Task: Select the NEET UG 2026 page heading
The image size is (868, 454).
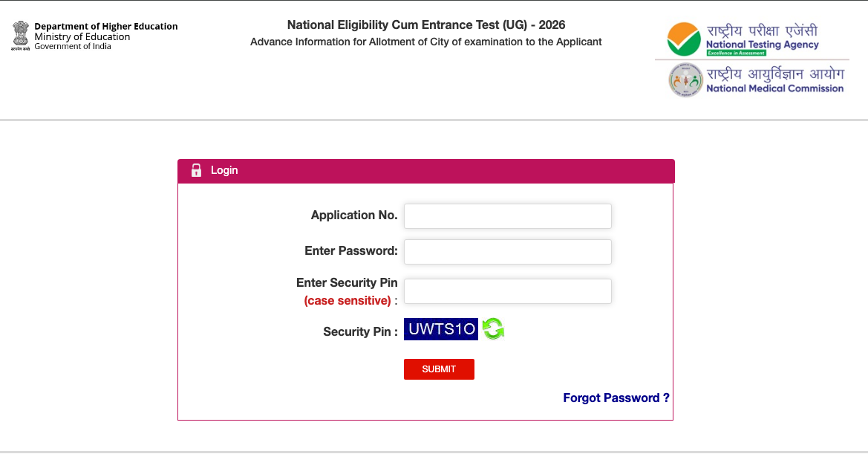Action: (x=425, y=25)
